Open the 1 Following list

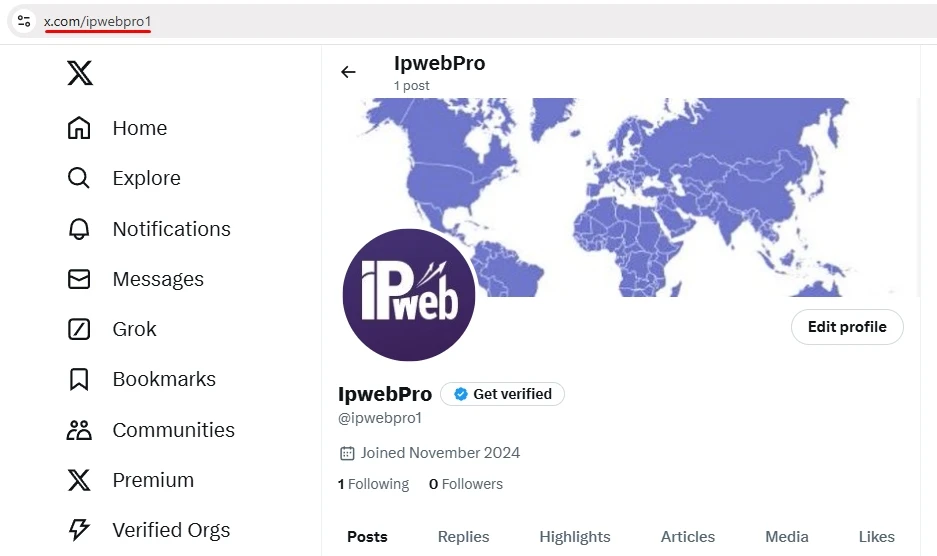(373, 484)
